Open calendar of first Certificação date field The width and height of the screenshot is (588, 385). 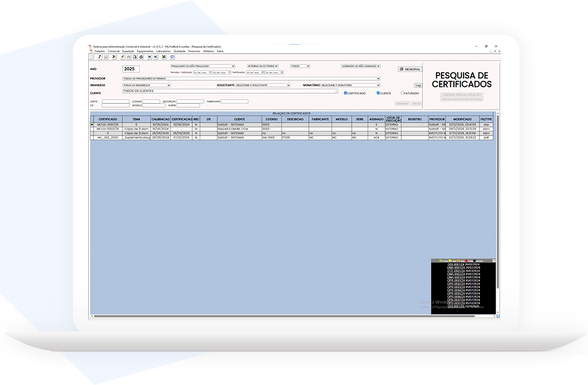coord(263,72)
